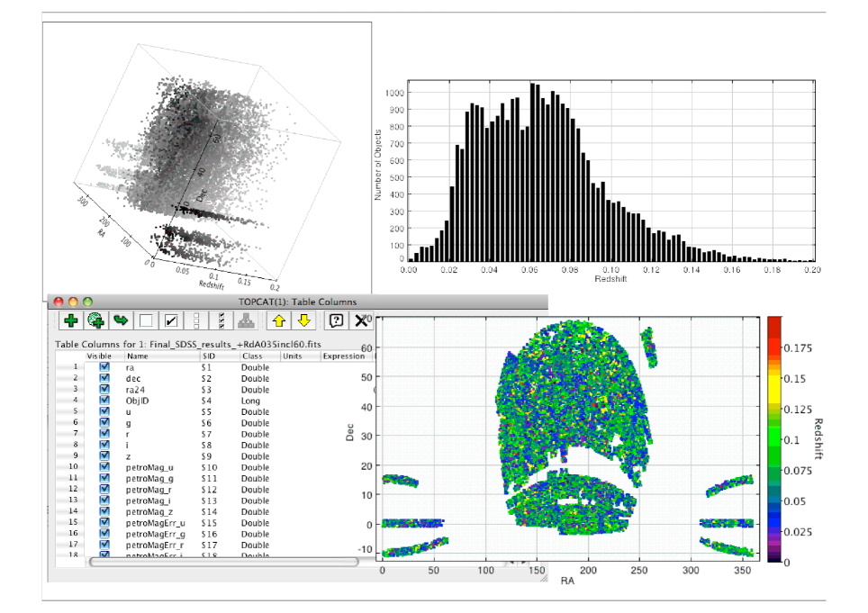Click the stacked empty boxes hide all icon
The image size is (868, 613).
(x=196, y=321)
